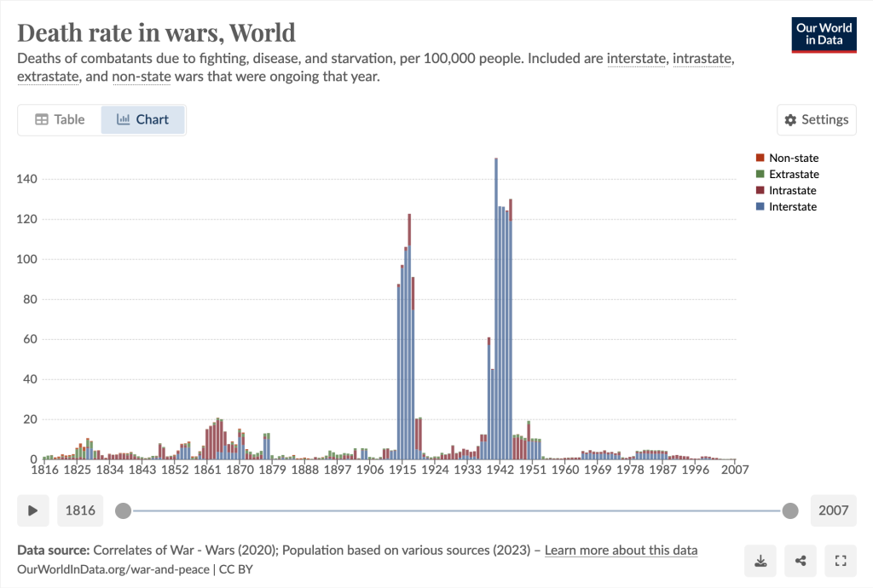Click the Extrastate legend swatch
Image resolution: width=873 pixels, height=588 pixels.
[x=760, y=174]
